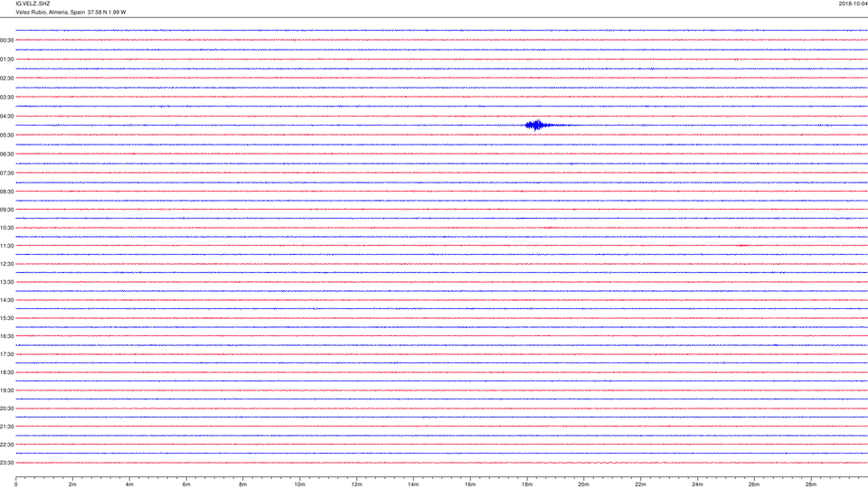Click the 22m tick label on axis

(640, 484)
